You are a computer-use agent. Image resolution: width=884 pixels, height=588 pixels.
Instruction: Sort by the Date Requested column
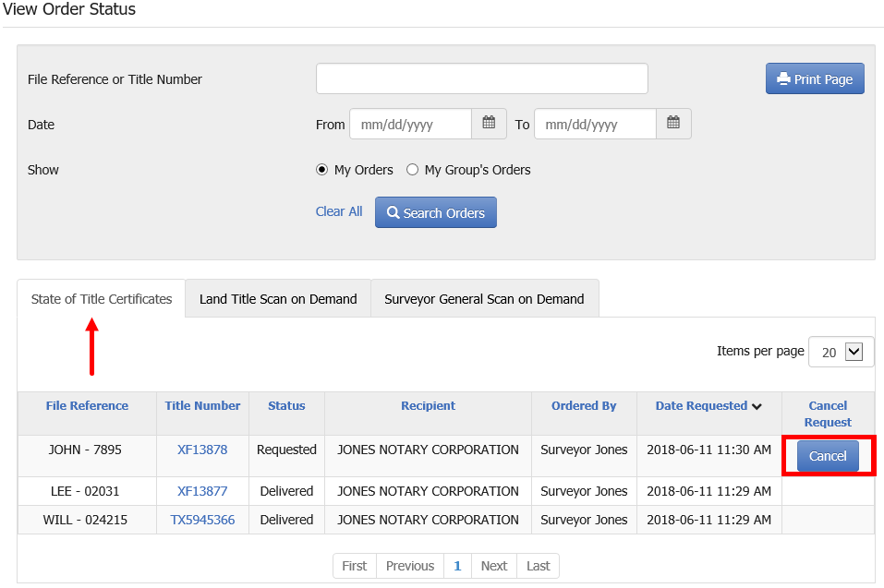click(x=708, y=405)
